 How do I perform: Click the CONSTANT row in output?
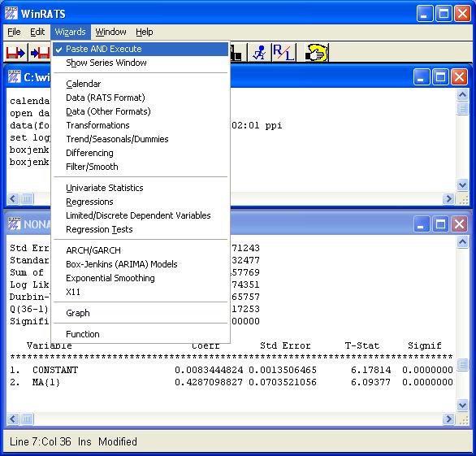232,370
